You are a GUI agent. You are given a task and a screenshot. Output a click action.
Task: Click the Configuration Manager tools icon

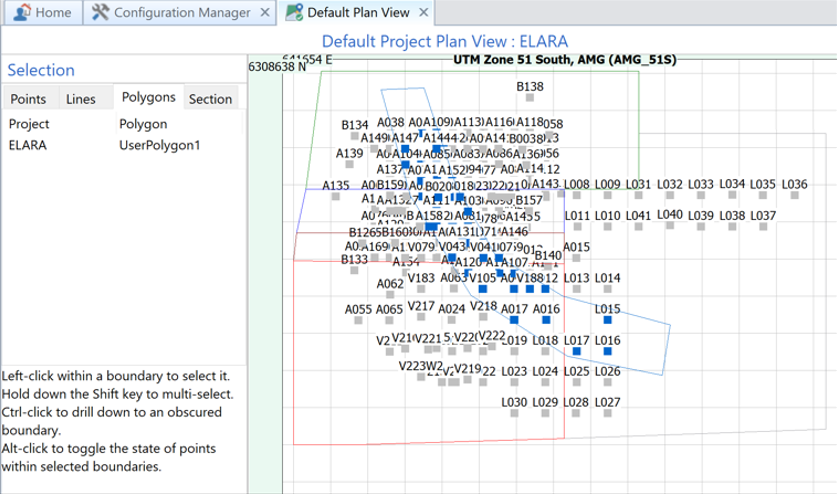click(x=100, y=13)
